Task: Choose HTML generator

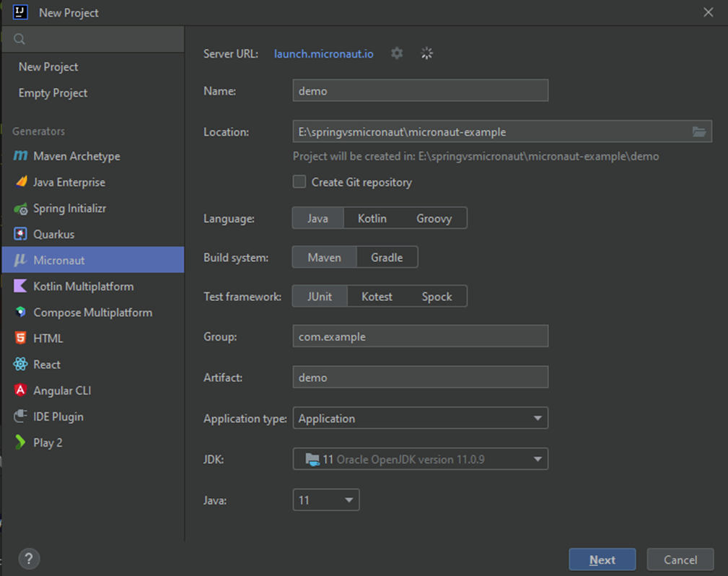Action: tap(93, 339)
